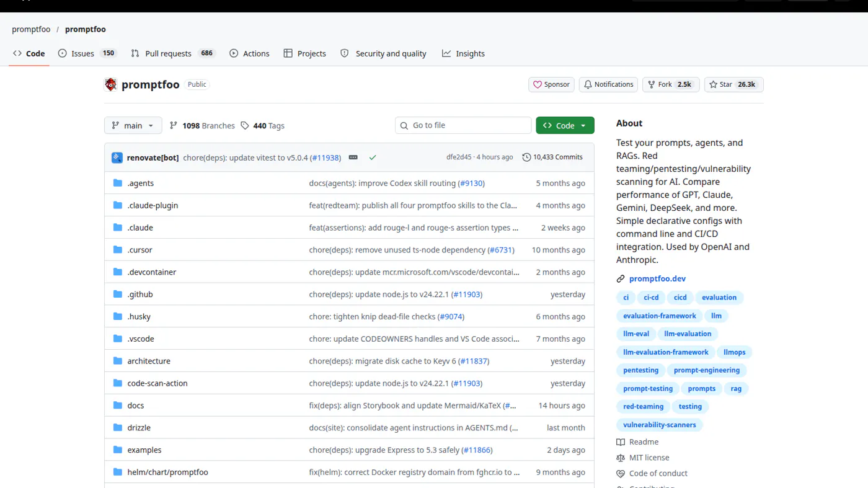
Task: Open the Pull requests tab
Action: pyautogui.click(x=172, y=53)
